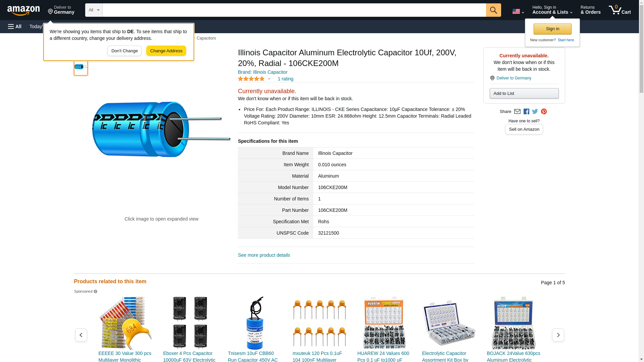Go to previous related products page
This screenshot has width=644, height=362.
point(81,335)
